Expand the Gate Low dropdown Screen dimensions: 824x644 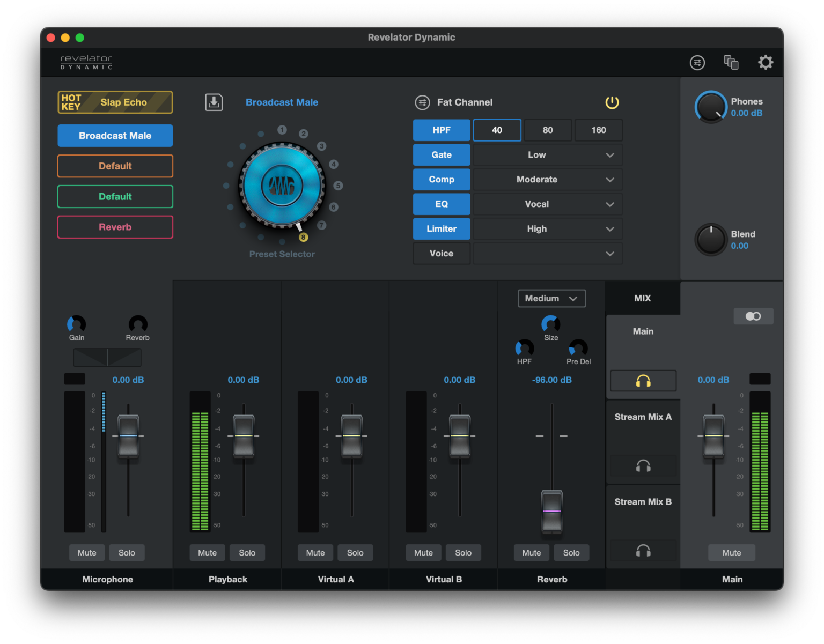pyautogui.click(x=548, y=155)
